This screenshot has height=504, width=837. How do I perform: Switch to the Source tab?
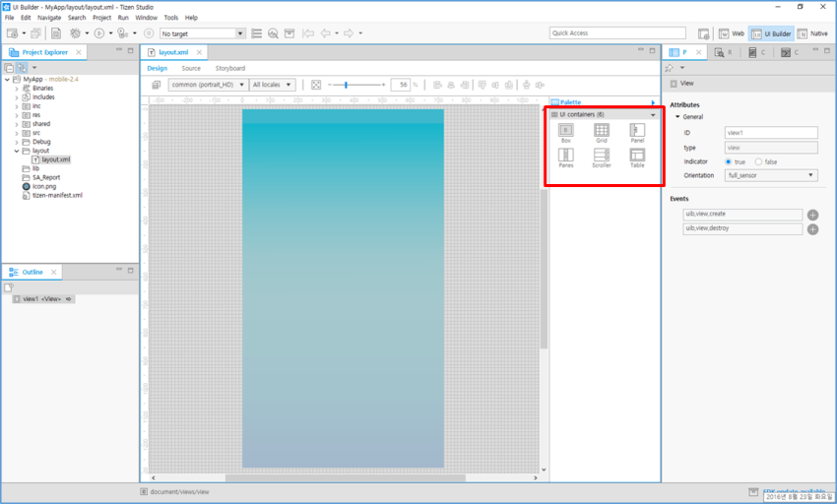point(191,68)
